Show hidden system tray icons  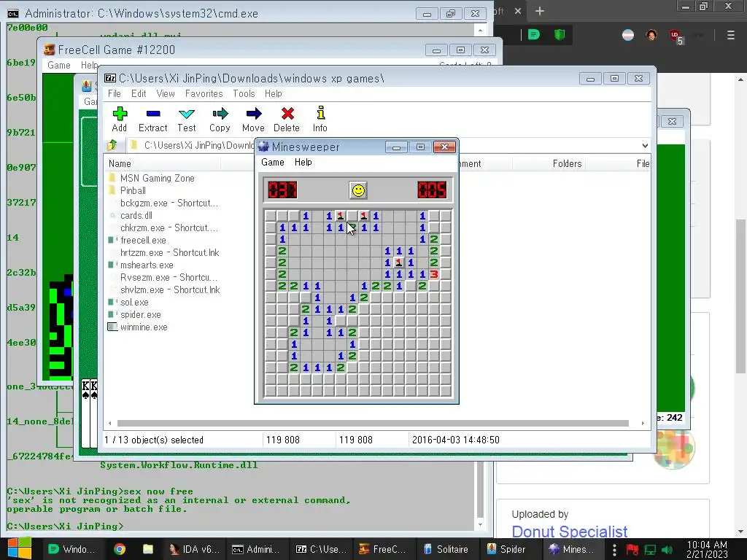pyautogui.click(x=614, y=550)
